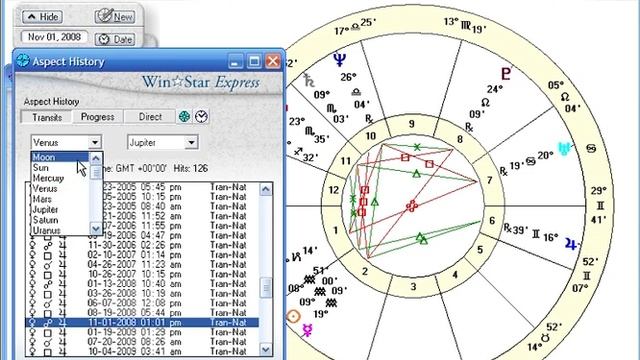Click the cyan Uranus glyph on chart
Screen dimensions: 640x360
coord(565,149)
